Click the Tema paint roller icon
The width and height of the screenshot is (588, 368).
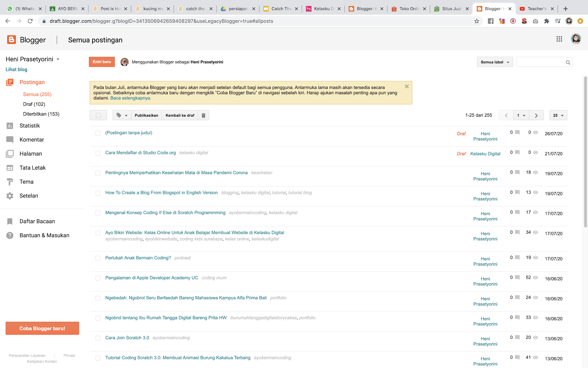tap(10, 182)
